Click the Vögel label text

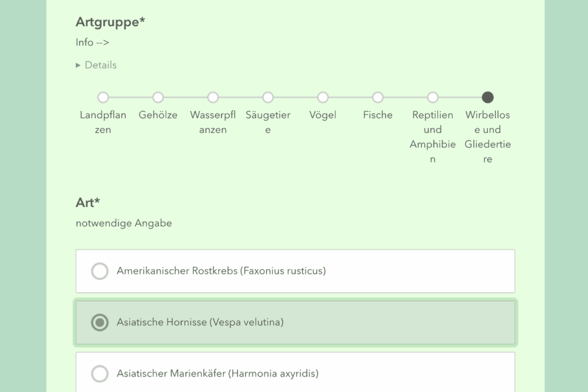323,115
